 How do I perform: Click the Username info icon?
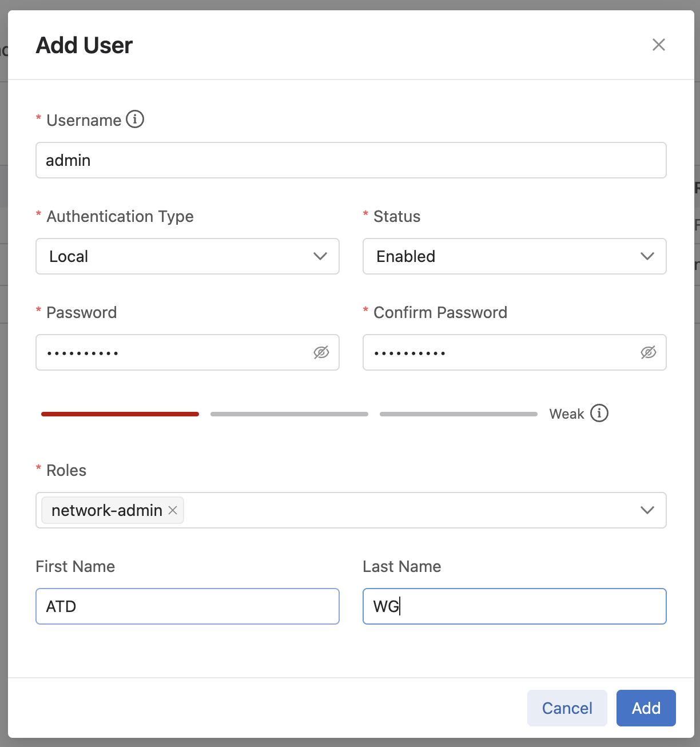pyautogui.click(x=135, y=120)
